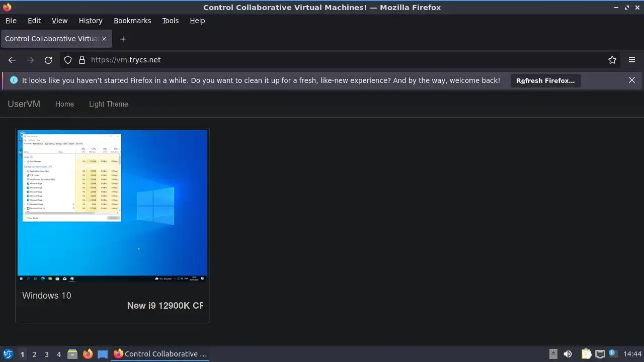644x362 pixels.
Task: Launch file manager from taskbar
Action: (72, 354)
